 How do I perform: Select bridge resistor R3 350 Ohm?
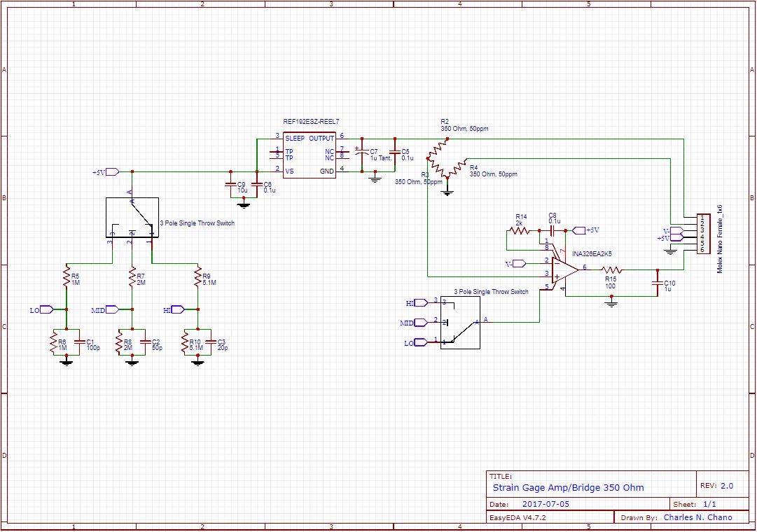[x=438, y=168]
